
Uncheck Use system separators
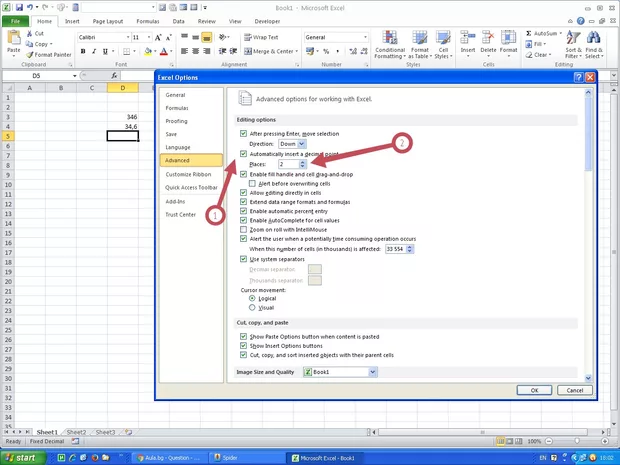point(243,259)
